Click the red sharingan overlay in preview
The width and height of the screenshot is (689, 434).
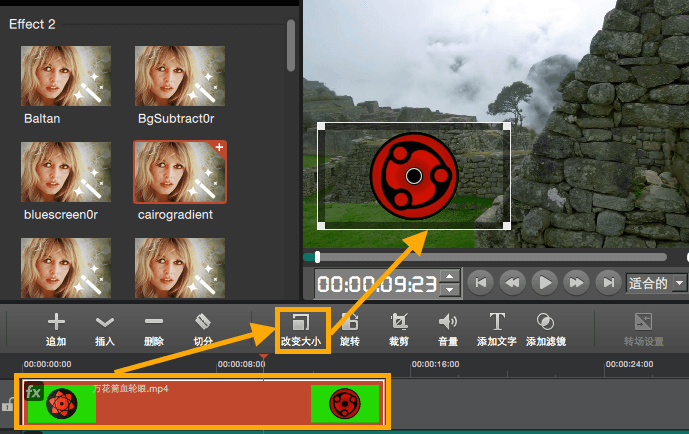coord(414,176)
